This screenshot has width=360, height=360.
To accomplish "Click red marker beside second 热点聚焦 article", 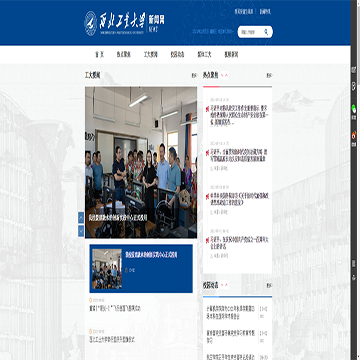I will pyautogui.click(x=207, y=152).
